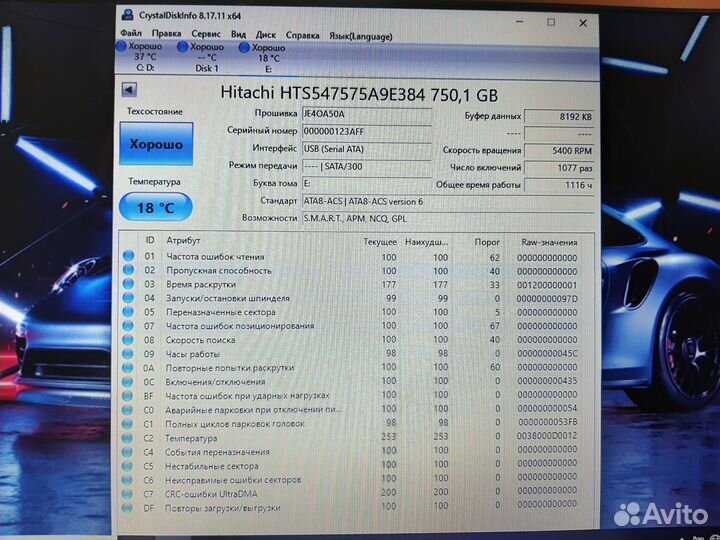Screen dimensions: 720x540
Task: Click status icon for attribute DF
Action: click(x=127, y=508)
